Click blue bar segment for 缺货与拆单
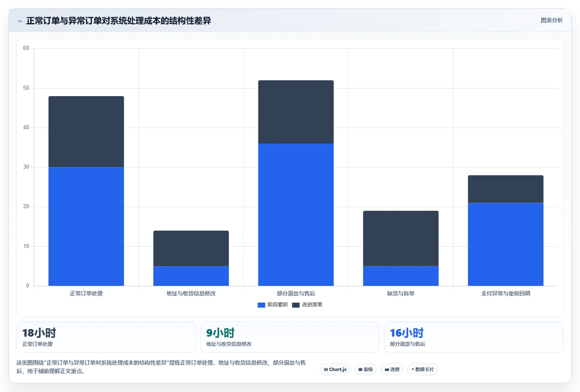This screenshot has height=392, width=580. pyautogui.click(x=401, y=276)
